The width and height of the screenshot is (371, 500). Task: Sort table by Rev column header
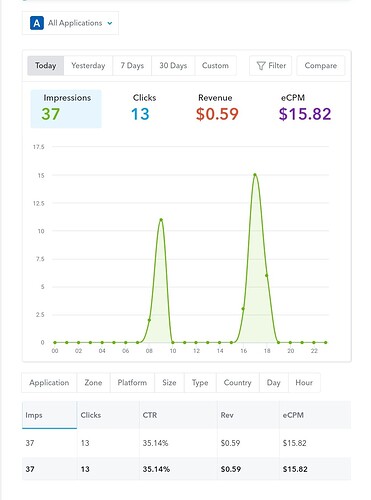(x=248, y=415)
